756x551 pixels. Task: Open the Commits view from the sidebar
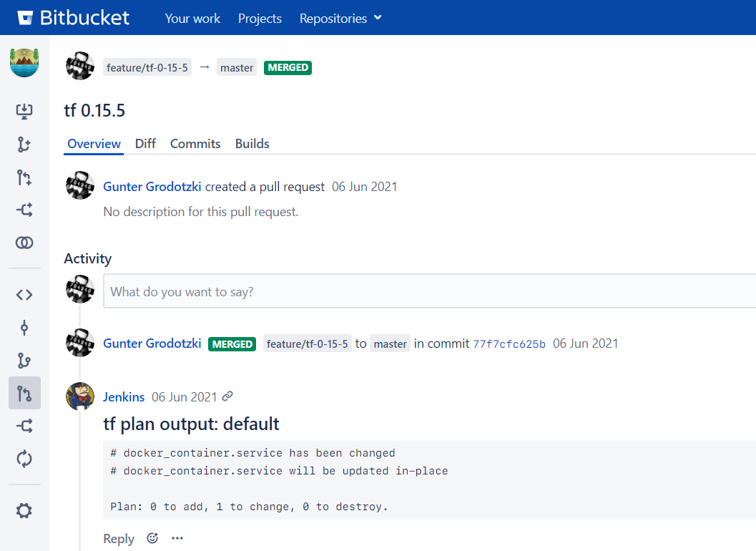point(24,327)
